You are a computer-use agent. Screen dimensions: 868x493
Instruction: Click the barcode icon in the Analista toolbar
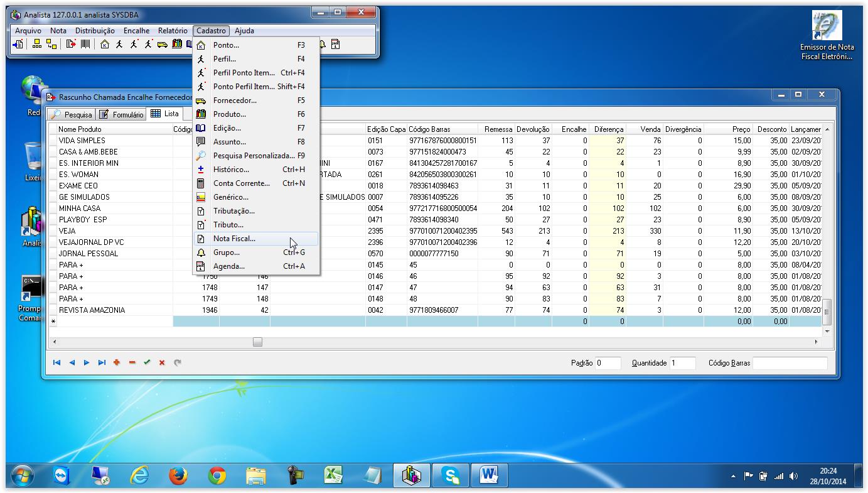pyautogui.click(x=85, y=44)
